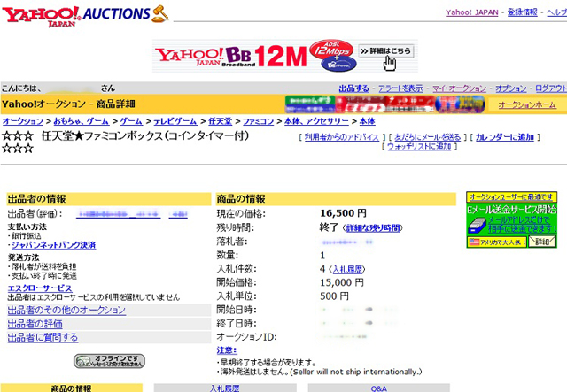Open the エスクローサービス link
The image size is (567, 392).
[40, 288]
